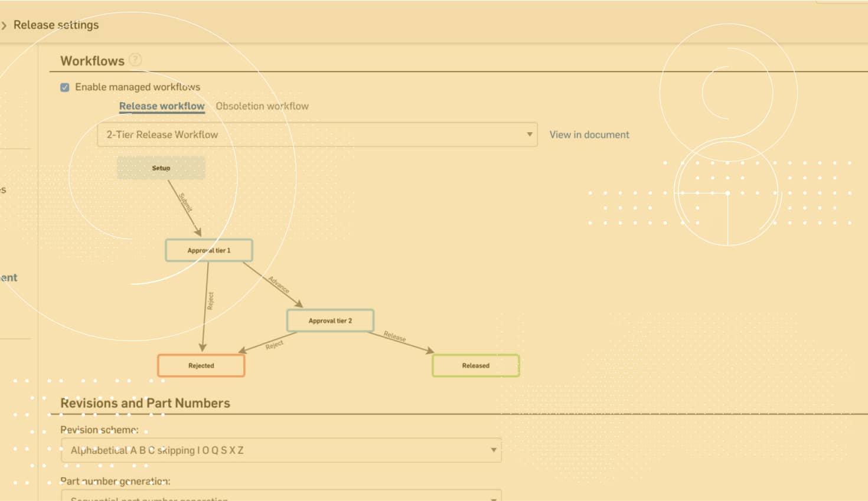Select the Setup node in workflow diagram

(161, 168)
